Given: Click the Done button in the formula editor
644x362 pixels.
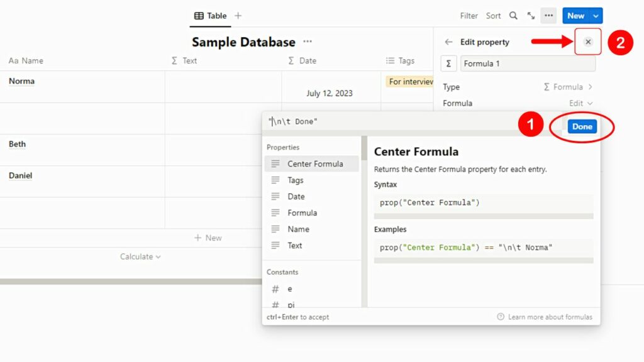Looking at the screenshot, I should pyautogui.click(x=581, y=126).
